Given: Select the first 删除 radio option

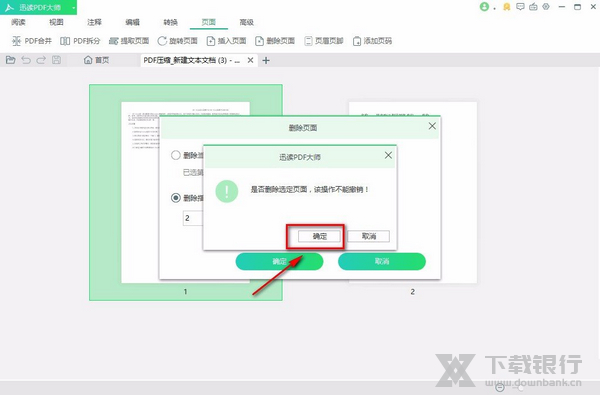Looking at the screenshot, I should tap(176, 155).
